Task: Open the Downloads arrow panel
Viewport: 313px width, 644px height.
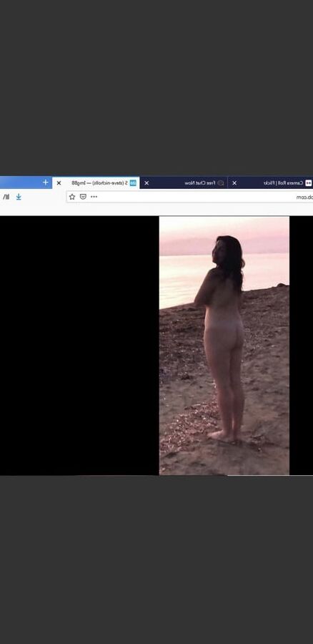Action: click(19, 197)
